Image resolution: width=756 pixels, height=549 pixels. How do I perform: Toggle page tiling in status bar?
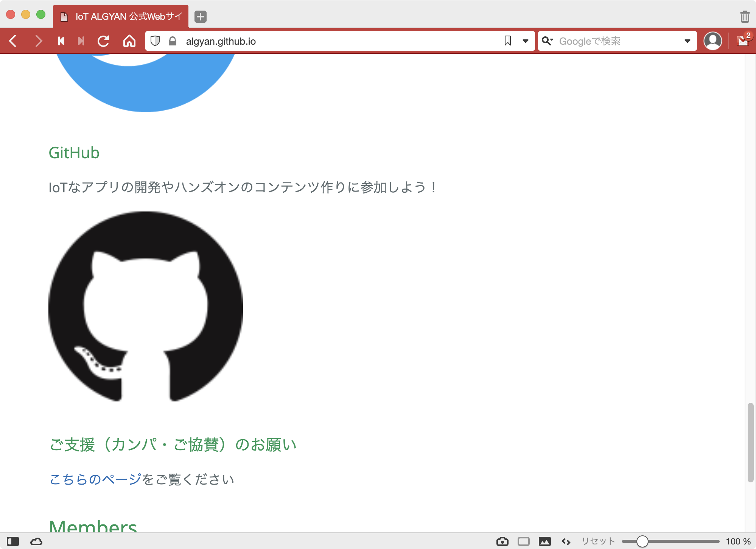(x=524, y=541)
